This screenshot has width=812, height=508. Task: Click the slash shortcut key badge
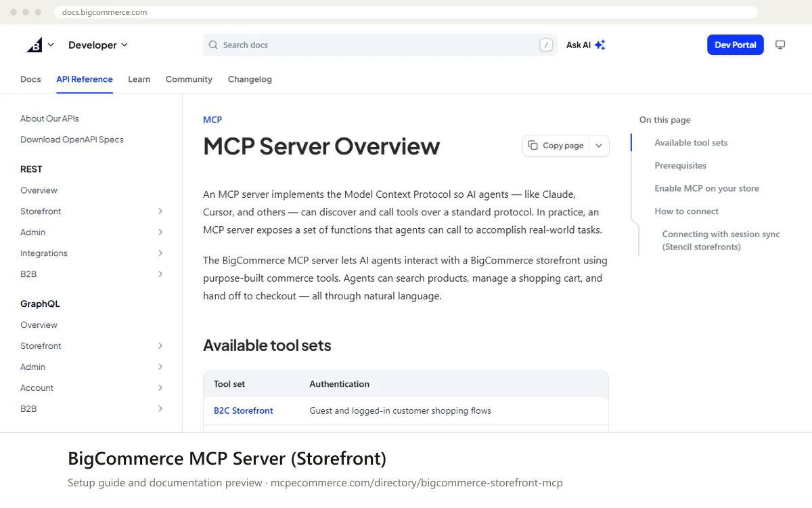coord(546,45)
